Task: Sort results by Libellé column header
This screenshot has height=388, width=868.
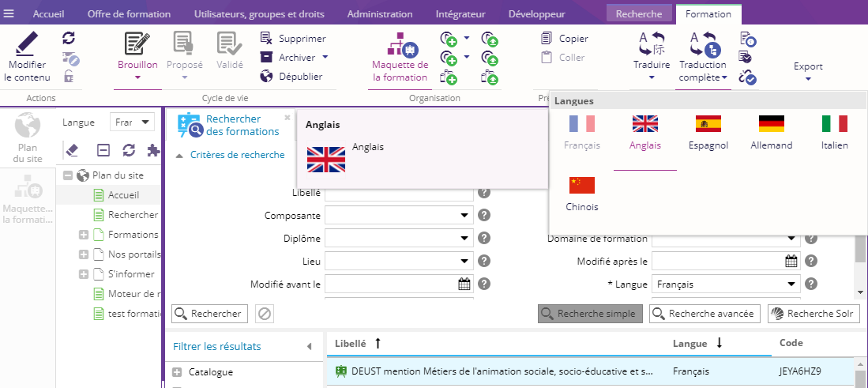Action: (350, 343)
